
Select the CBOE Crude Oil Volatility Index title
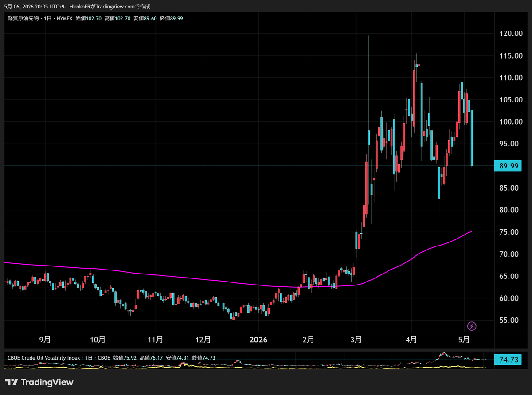(x=44, y=358)
